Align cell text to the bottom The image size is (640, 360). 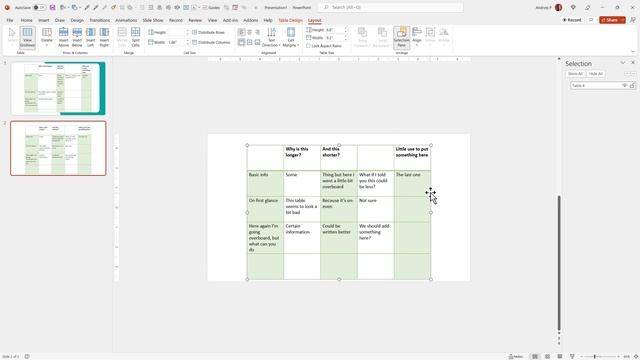click(257, 42)
